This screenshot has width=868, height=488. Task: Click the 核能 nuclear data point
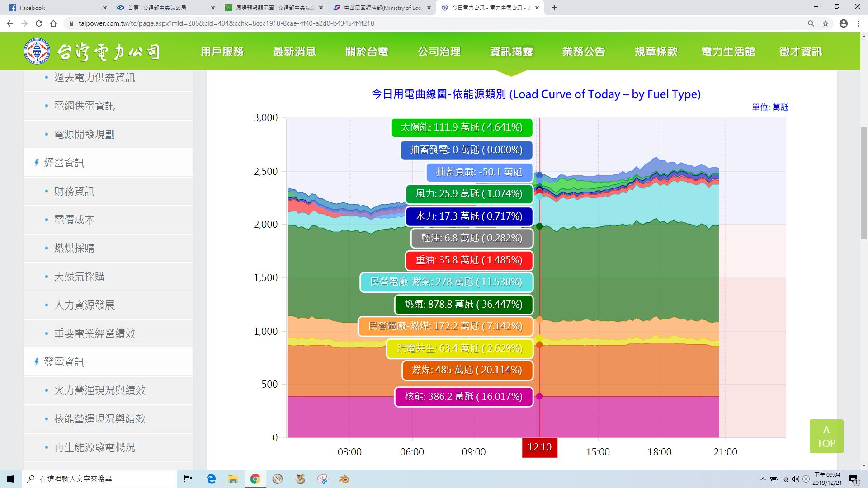539,396
